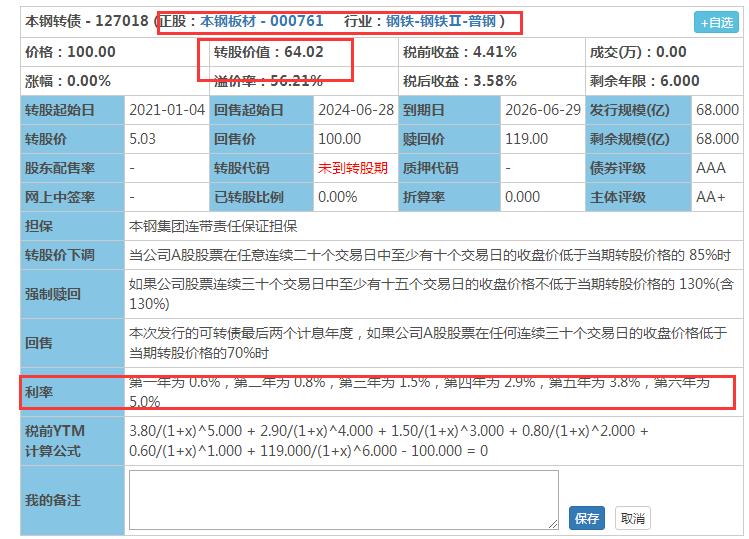The image size is (749, 539).
Task: Select the 剩余年限 6.000 text
Action: (644, 81)
